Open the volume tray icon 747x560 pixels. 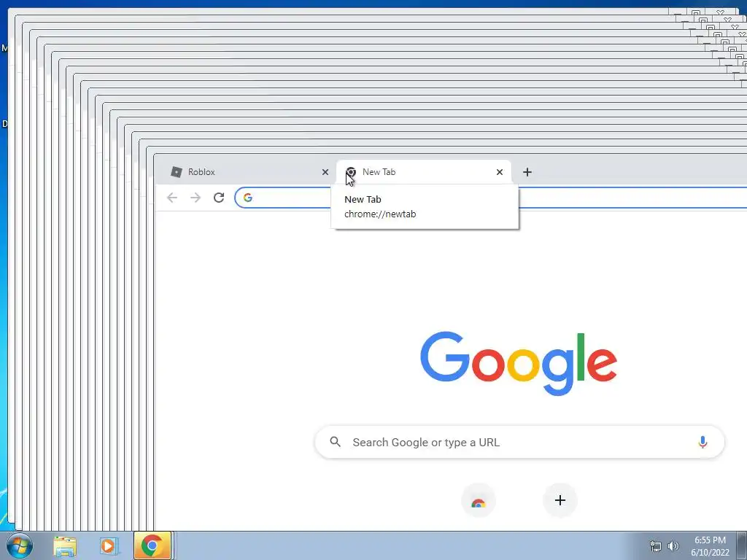(x=673, y=546)
